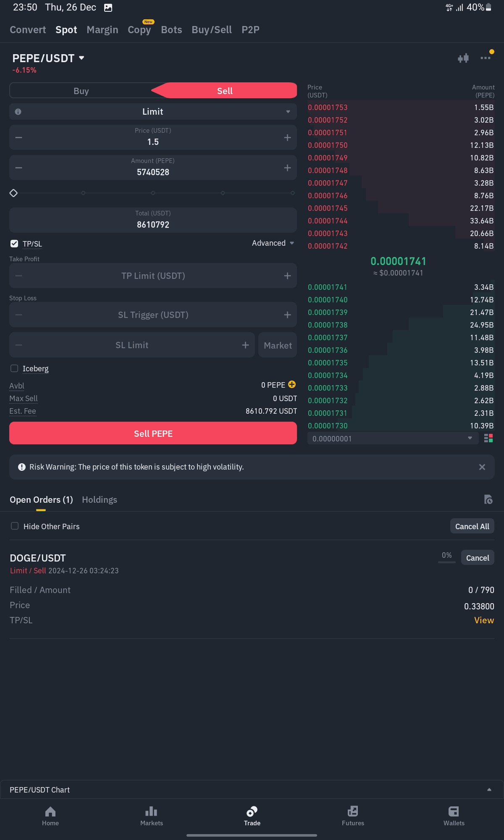
Task: Expand the Advanced options dropdown
Action: 273,243
